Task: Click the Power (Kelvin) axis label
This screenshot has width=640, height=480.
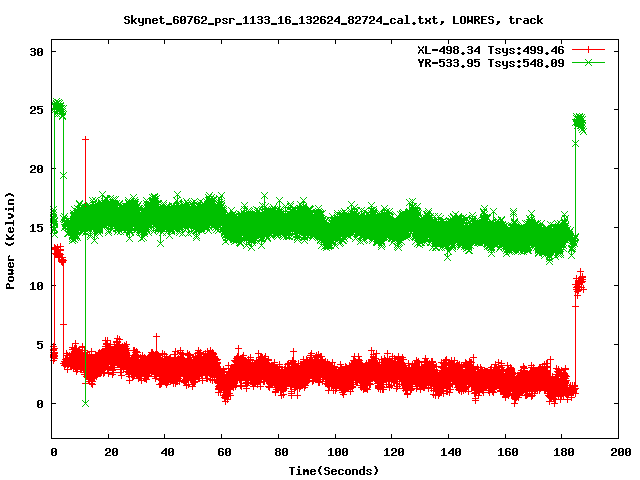Action: [x=10, y=241]
